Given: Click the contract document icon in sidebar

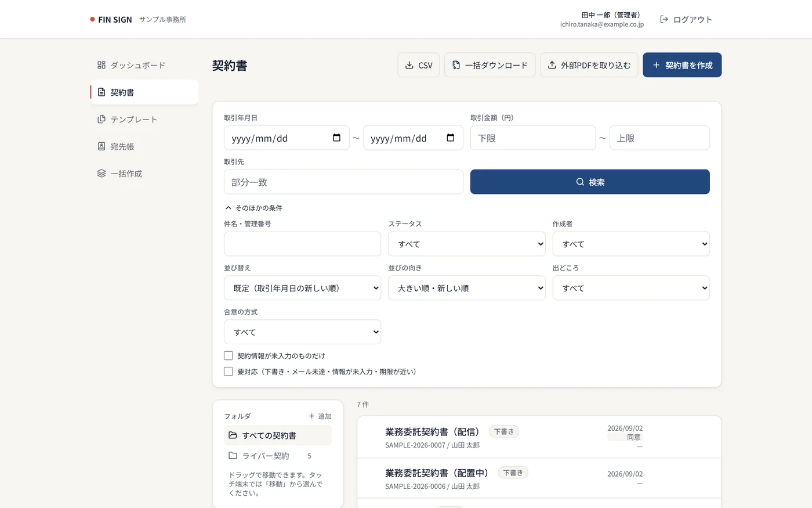Looking at the screenshot, I should [x=101, y=92].
